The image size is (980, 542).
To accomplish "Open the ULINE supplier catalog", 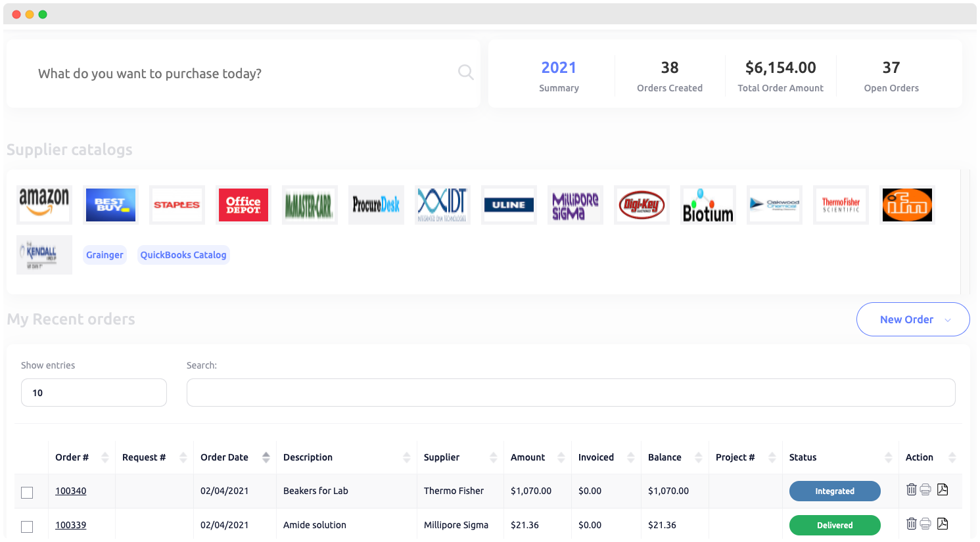I will coord(509,205).
